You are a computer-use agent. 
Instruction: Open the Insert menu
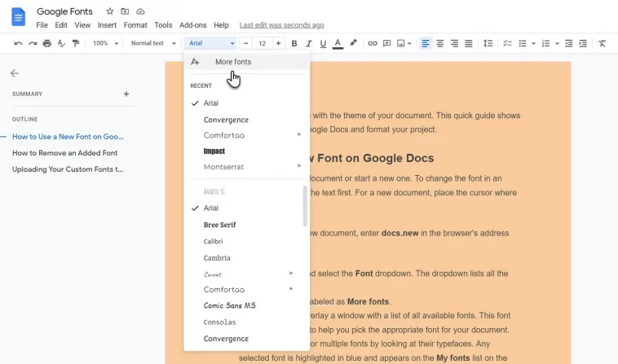point(107,25)
